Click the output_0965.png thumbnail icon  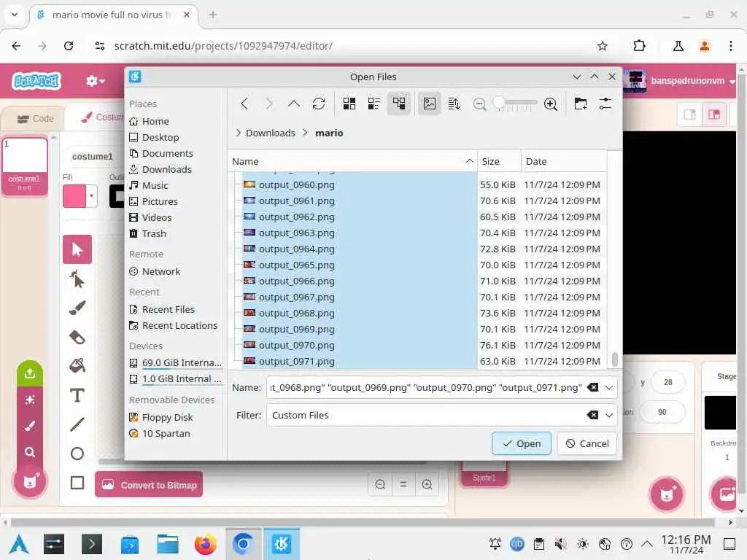pos(249,264)
